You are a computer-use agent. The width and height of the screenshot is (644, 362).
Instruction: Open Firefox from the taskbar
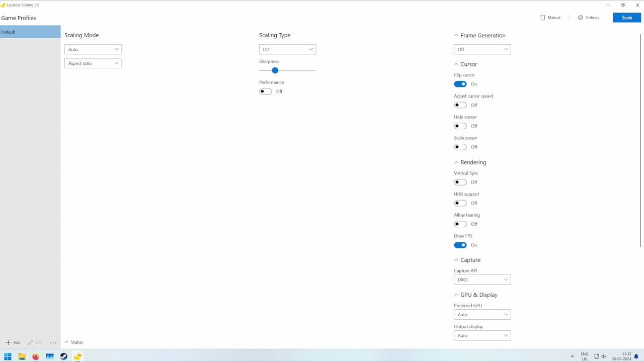click(x=35, y=356)
